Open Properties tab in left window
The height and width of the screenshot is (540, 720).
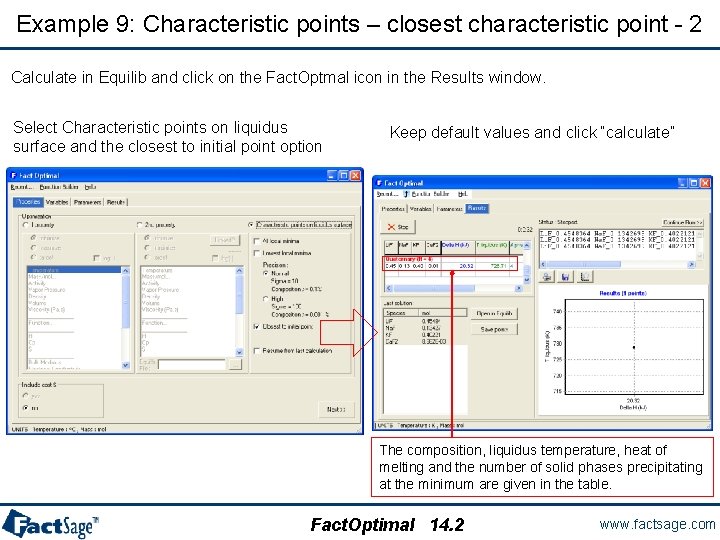pos(28,202)
